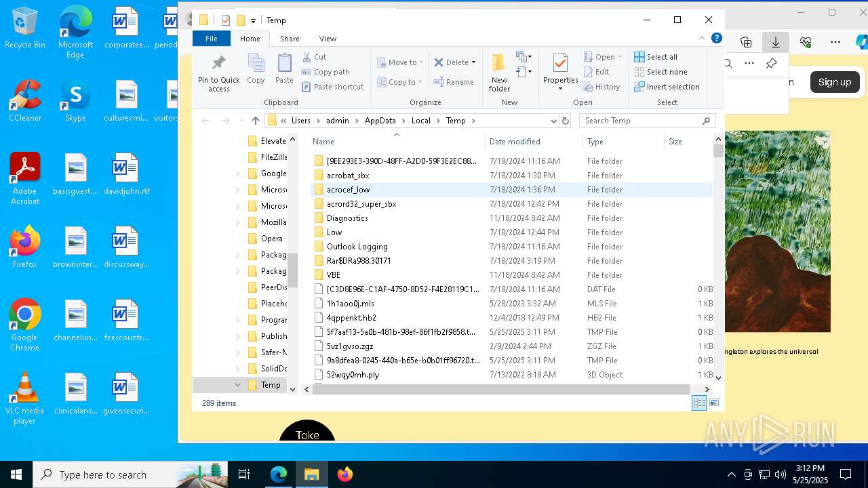Click the Search Temp field

(648, 121)
